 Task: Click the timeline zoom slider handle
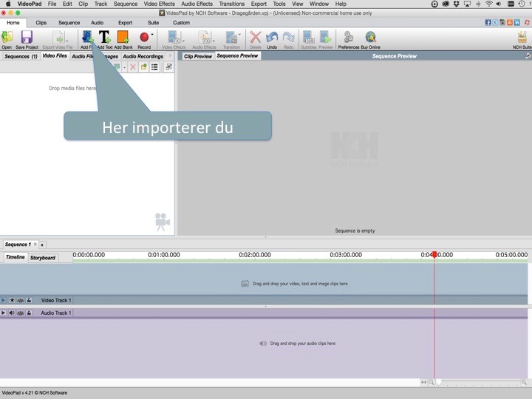(x=439, y=382)
